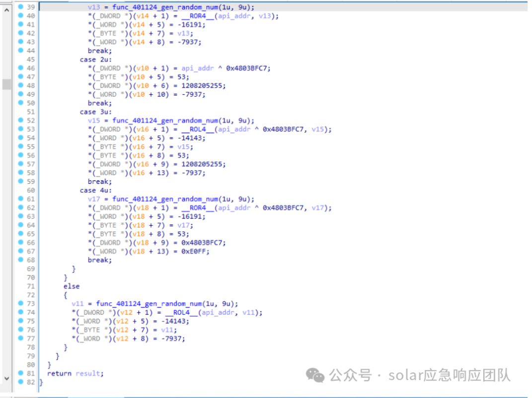Select the 'case 4u:' label on line 60
Image resolution: width=532 pixels, height=398 pixels.
click(96, 190)
